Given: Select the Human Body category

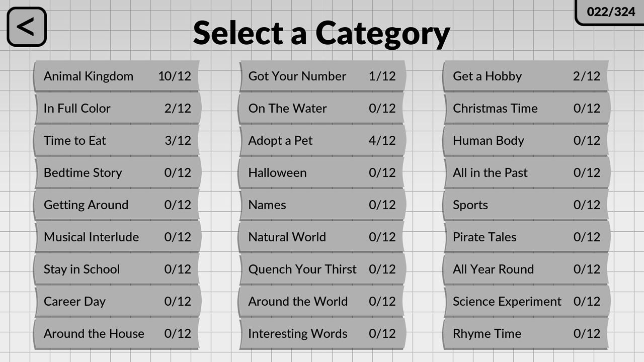Looking at the screenshot, I should (526, 141).
